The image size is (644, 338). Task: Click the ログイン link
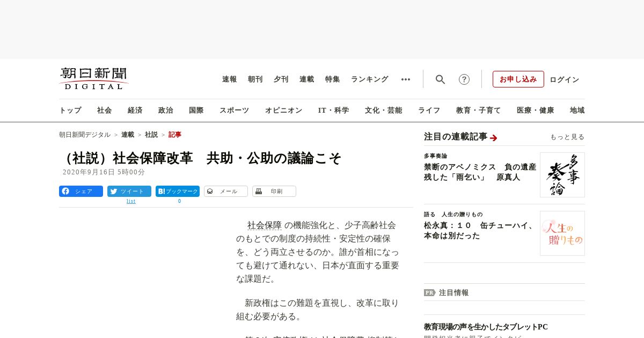[x=565, y=79]
